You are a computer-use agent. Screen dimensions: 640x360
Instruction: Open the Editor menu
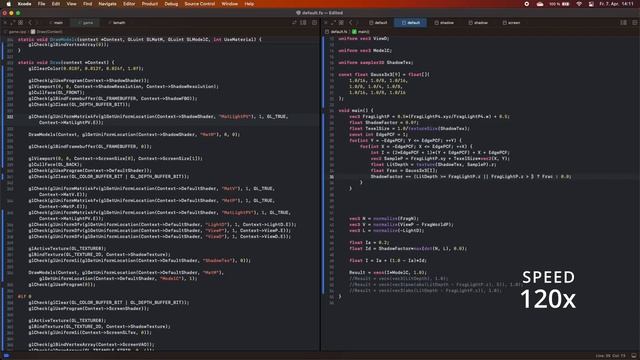[x=129, y=4]
